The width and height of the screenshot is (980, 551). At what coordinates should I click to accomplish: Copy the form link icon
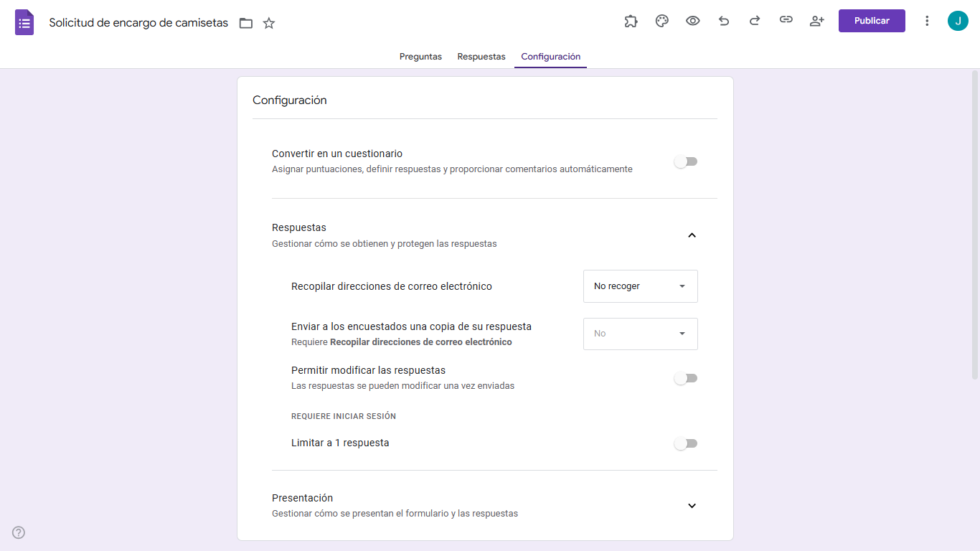pyautogui.click(x=786, y=21)
